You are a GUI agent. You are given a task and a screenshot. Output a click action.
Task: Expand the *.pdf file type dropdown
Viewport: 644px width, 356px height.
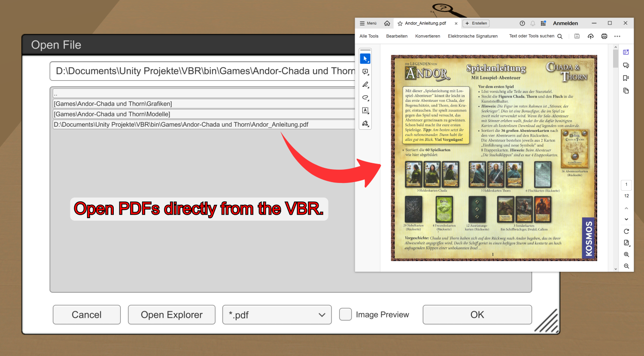(277, 315)
